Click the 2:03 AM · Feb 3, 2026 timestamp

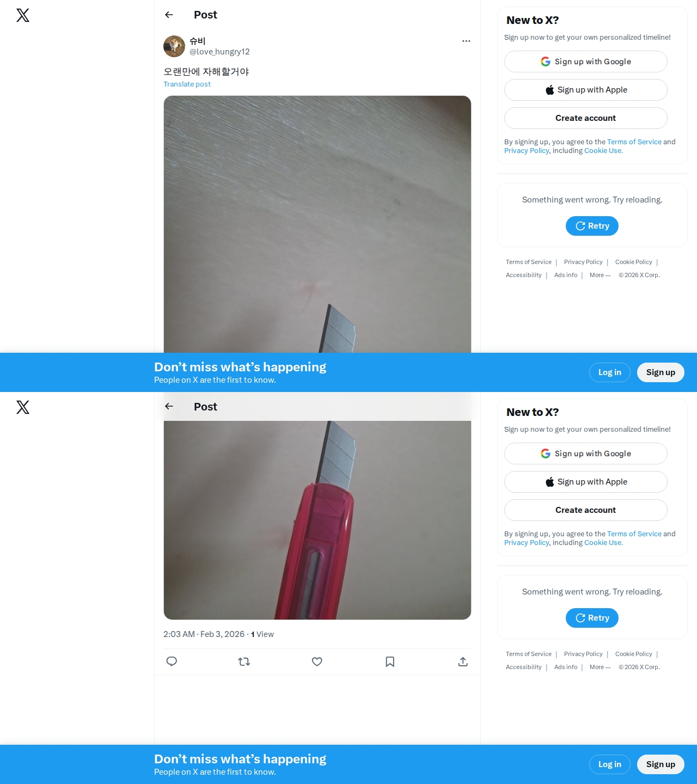click(x=204, y=634)
